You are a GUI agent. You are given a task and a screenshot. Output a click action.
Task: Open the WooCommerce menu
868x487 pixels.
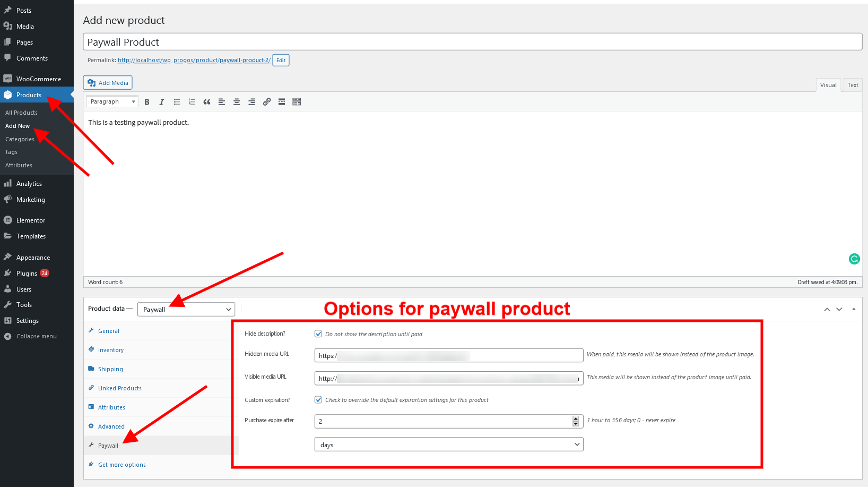37,79
